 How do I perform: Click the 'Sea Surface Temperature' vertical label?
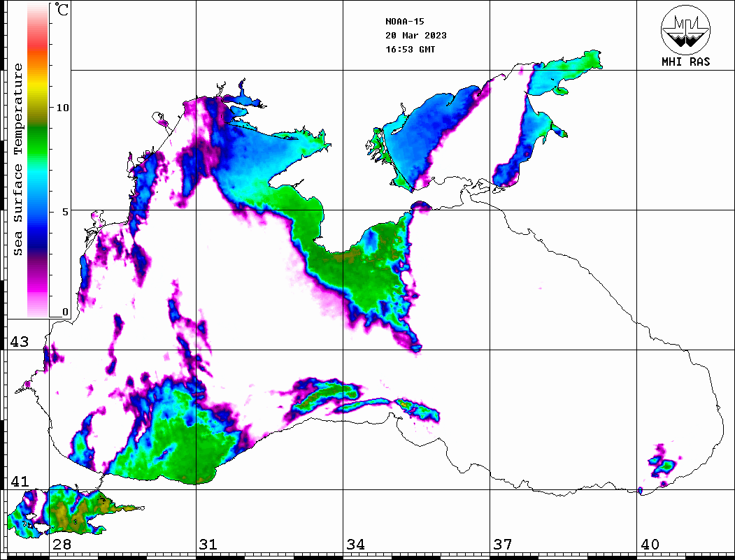(x=17, y=159)
